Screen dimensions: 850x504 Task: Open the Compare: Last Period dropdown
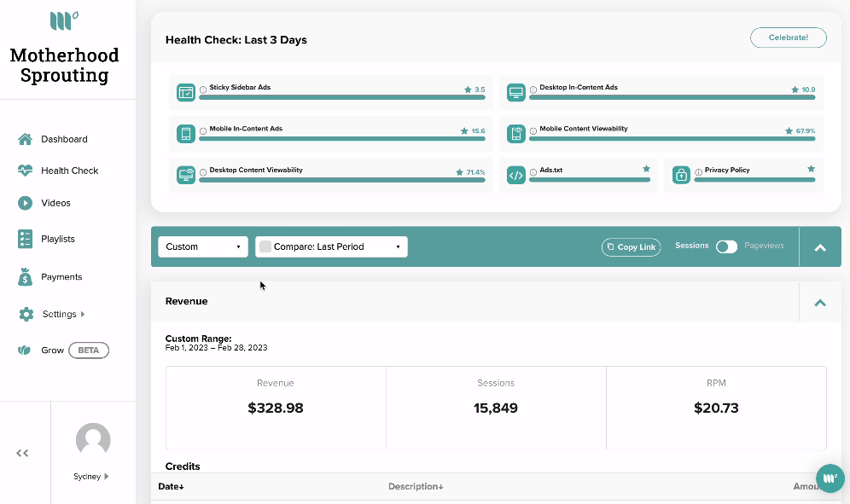coord(331,246)
